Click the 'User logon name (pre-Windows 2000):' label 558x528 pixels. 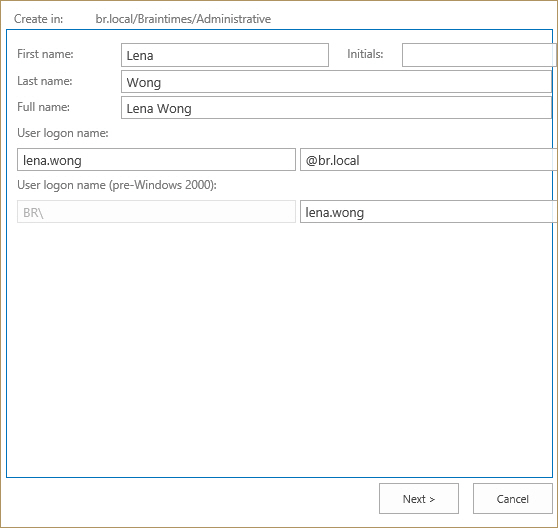(117, 185)
